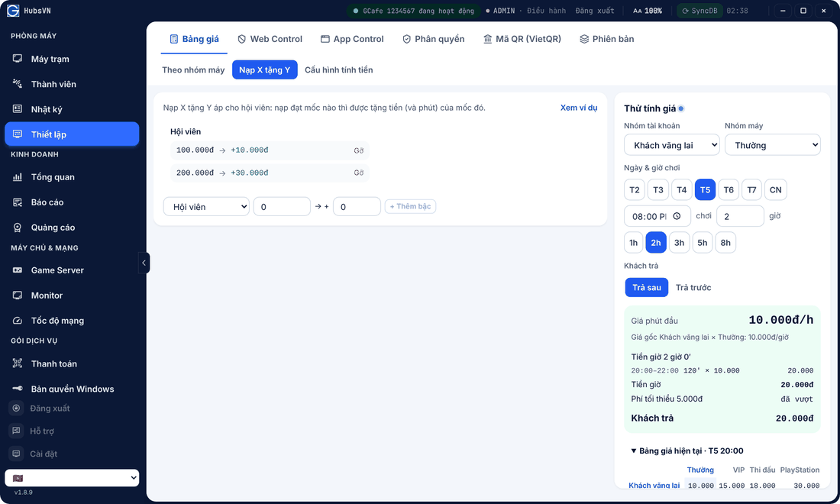This screenshot has height=504, width=840.
Task: Open the Nhóm máy dropdown
Action: (x=773, y=145)
